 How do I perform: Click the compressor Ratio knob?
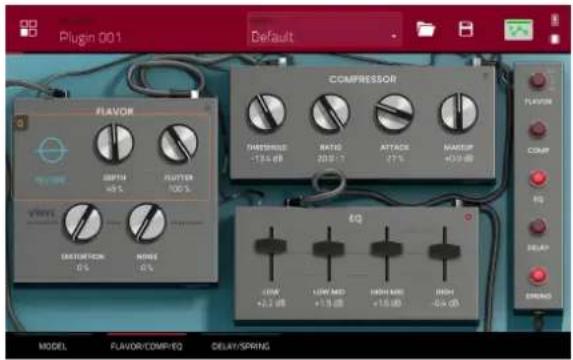coord(331,113)
